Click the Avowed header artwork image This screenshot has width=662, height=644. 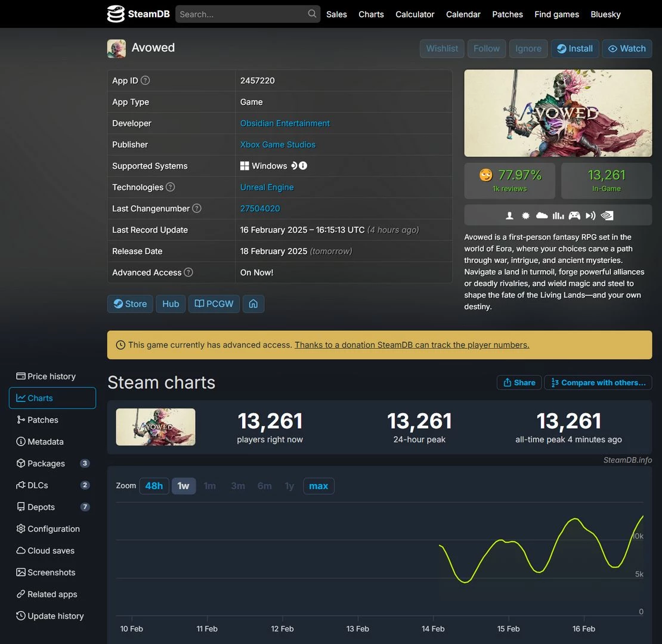pyautogui.click(x=558, y=113)
